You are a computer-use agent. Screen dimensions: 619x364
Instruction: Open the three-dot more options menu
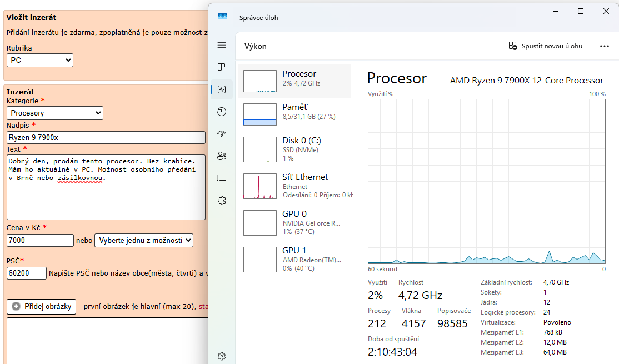point(605,46)
